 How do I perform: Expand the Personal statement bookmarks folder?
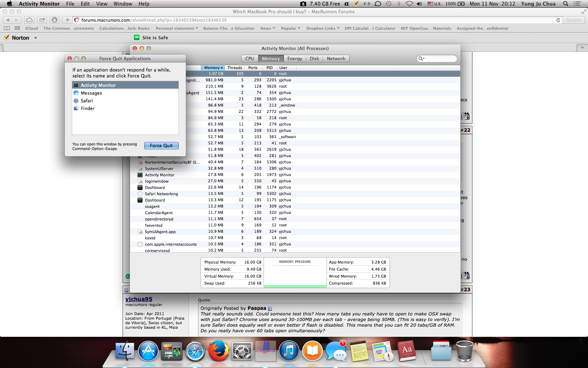coord(177,28)
